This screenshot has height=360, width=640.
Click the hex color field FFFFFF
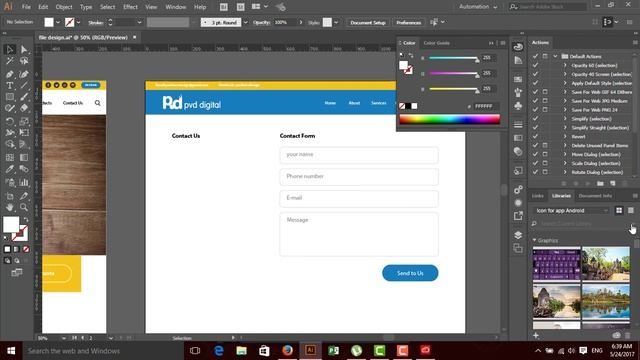point(487,106)
